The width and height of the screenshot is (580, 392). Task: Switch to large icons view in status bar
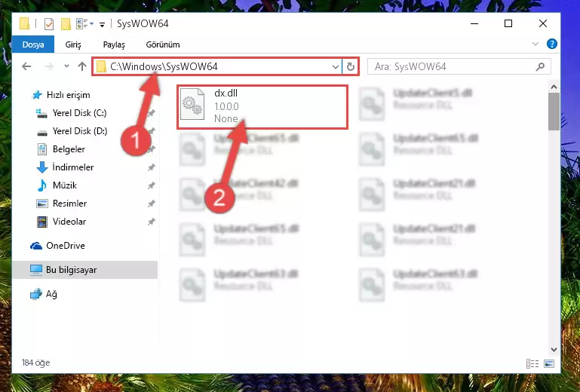[549, 364]
